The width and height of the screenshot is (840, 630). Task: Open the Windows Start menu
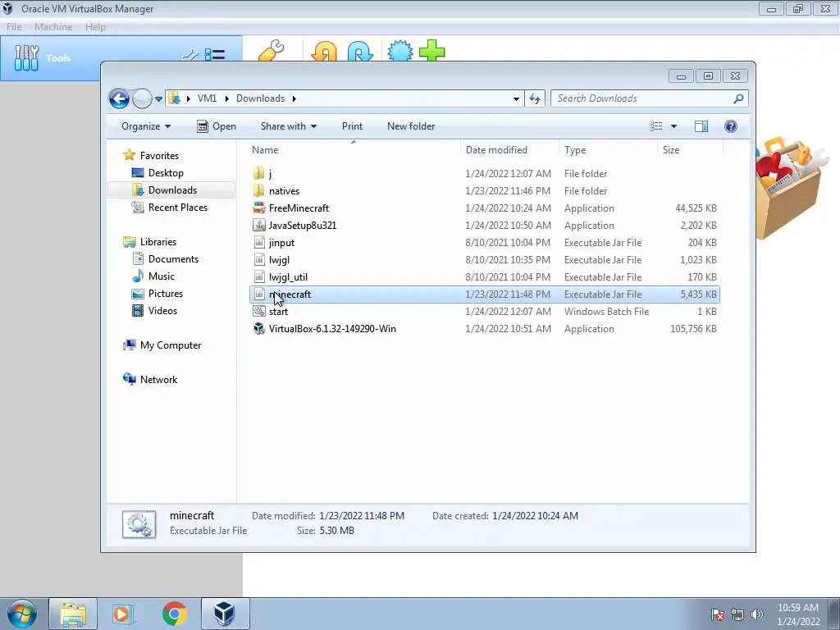(21, 614)
